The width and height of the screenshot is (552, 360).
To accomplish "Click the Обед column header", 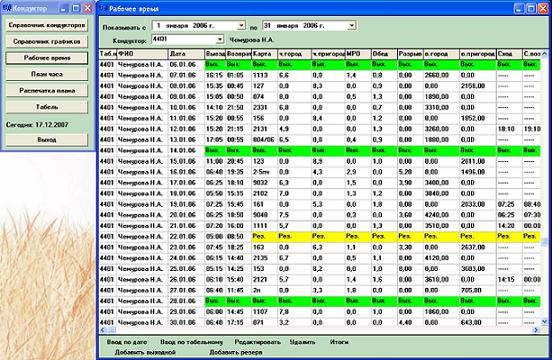I will [384, 54].
